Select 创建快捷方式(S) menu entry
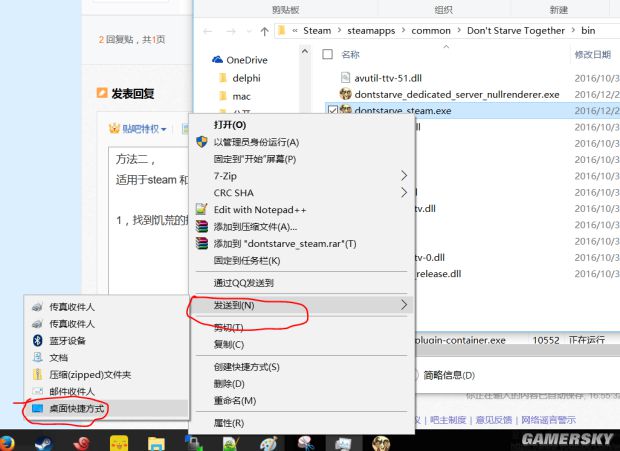This screenshot has height=451, width=620. coord(302,367)
